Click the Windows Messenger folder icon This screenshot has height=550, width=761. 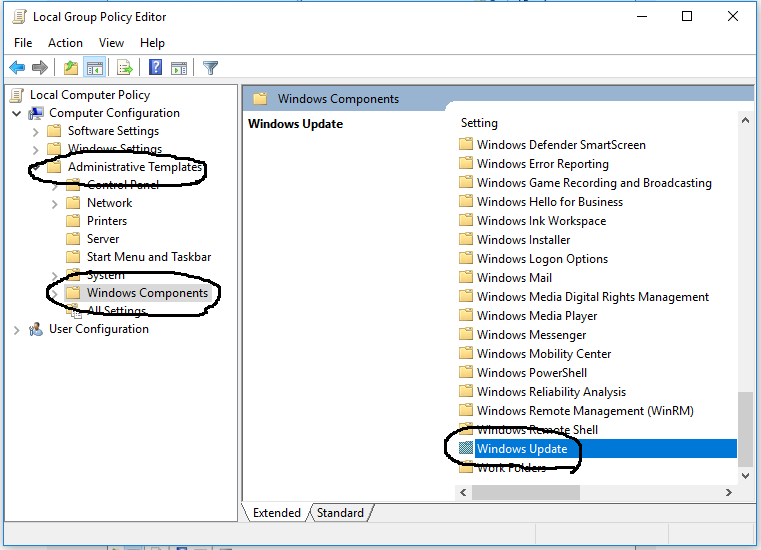click(466, 334)
